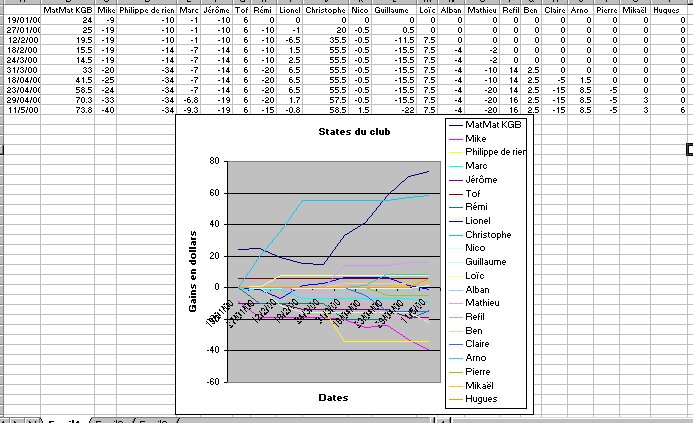
Task: Select the 'Loïc' legend entry
Action: point(467,276)
